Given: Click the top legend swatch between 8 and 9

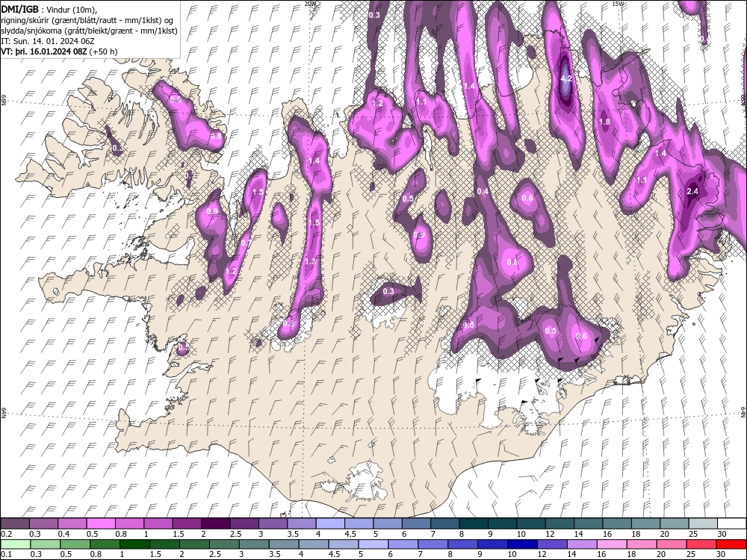Looking at the screenshot, I should pos(474,523).
